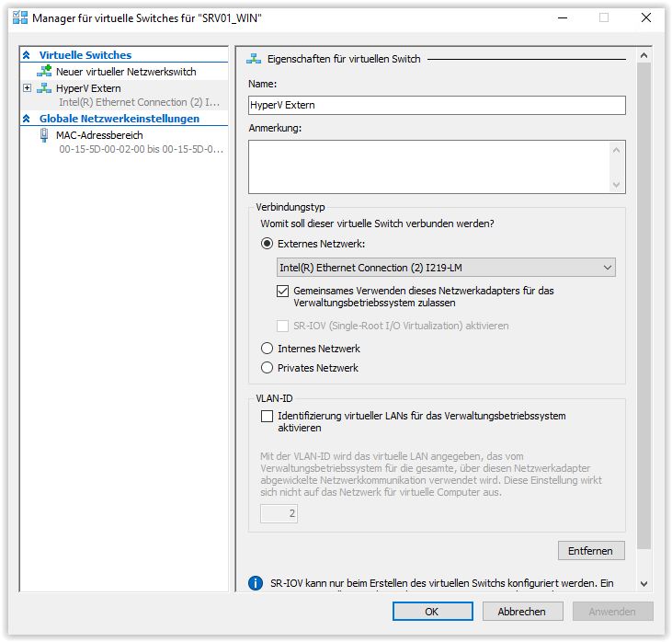Select Neuer virtueller Netzwerkswitch in tree
672x642 pixels.
(x=124, y=72)
